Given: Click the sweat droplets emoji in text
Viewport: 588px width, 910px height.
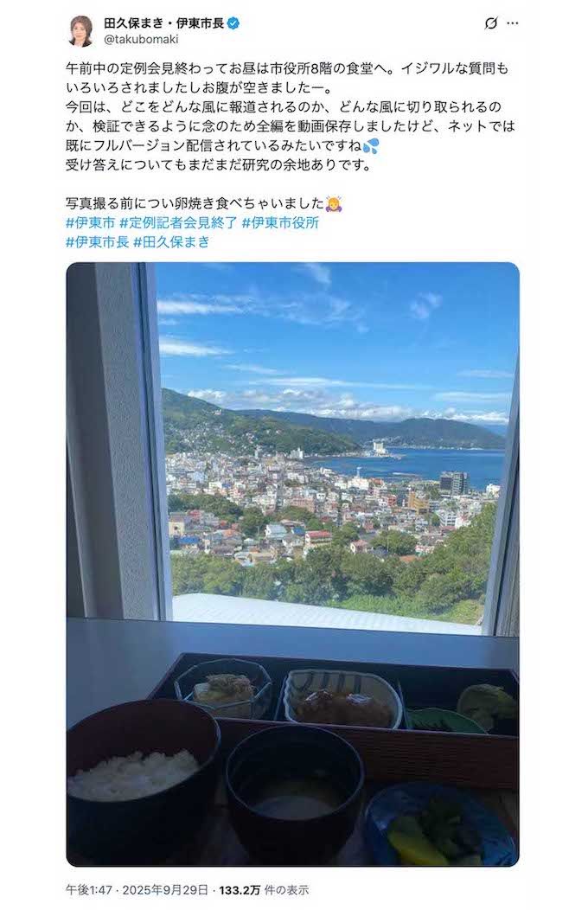Looking at the screenshot, I should (371, 145).
